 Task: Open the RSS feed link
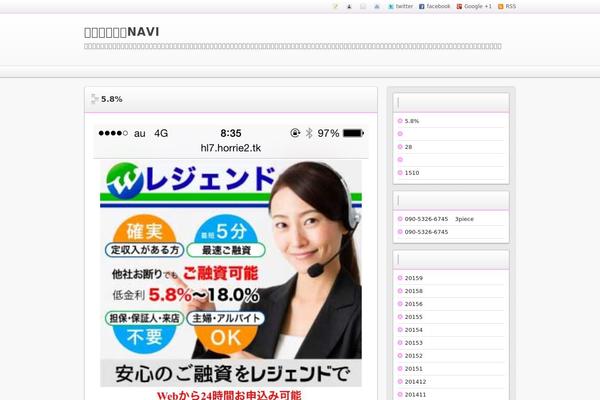507,7
